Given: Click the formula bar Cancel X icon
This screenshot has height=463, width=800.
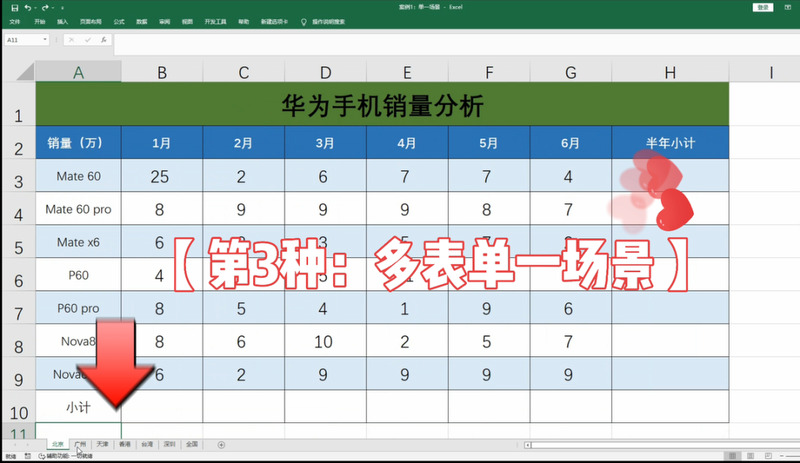Looking at the screenshot, I should pyautogui.click(x=71, y=40).
